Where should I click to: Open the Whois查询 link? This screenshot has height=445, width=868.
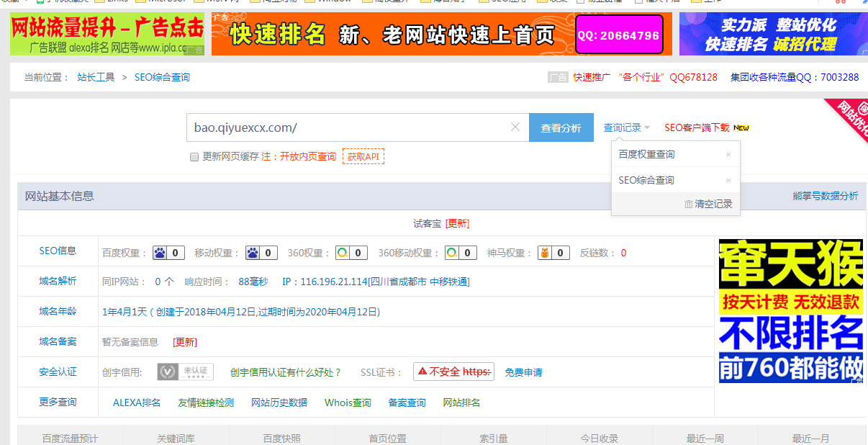[x=348, y=403]
